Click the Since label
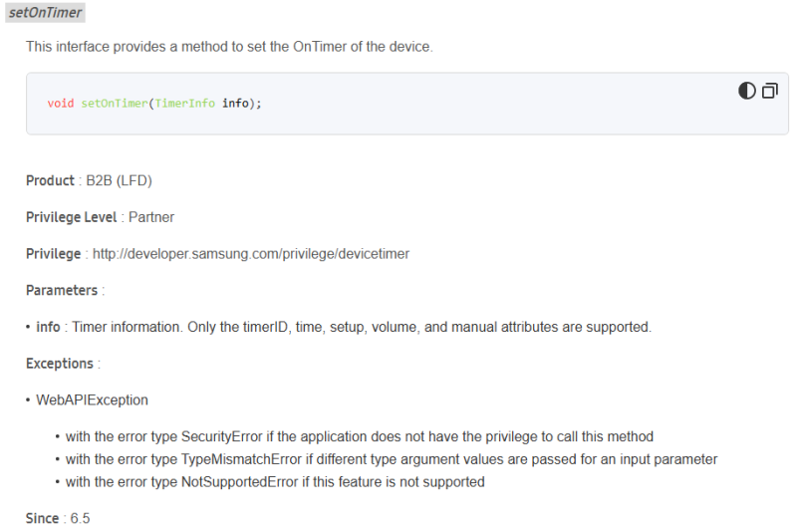This screenshot has width=797, height=532. pyautogui.click(x=43, y=518)
